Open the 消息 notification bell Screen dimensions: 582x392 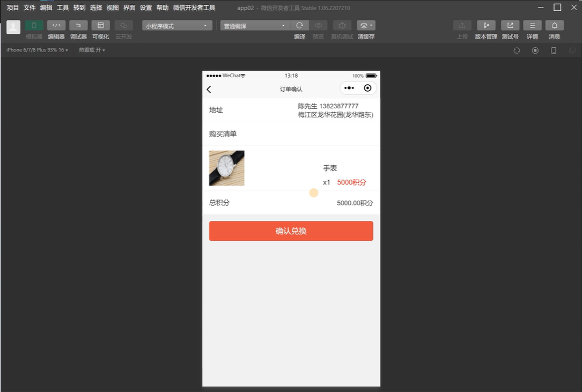coord(554,26)
